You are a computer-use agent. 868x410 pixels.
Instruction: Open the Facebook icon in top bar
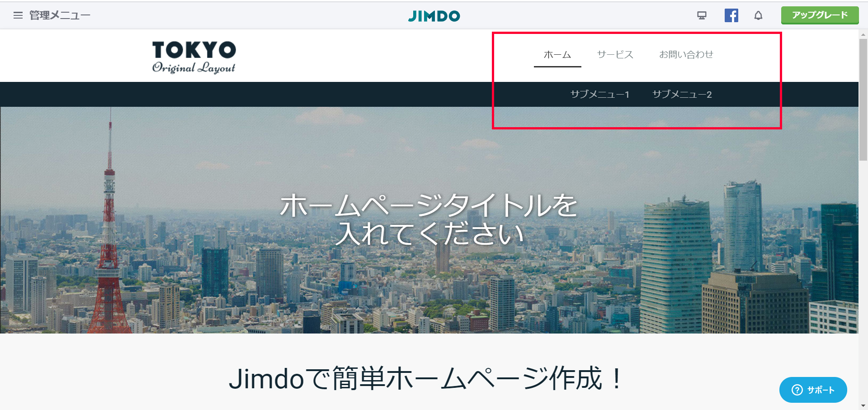click(731, 15)
